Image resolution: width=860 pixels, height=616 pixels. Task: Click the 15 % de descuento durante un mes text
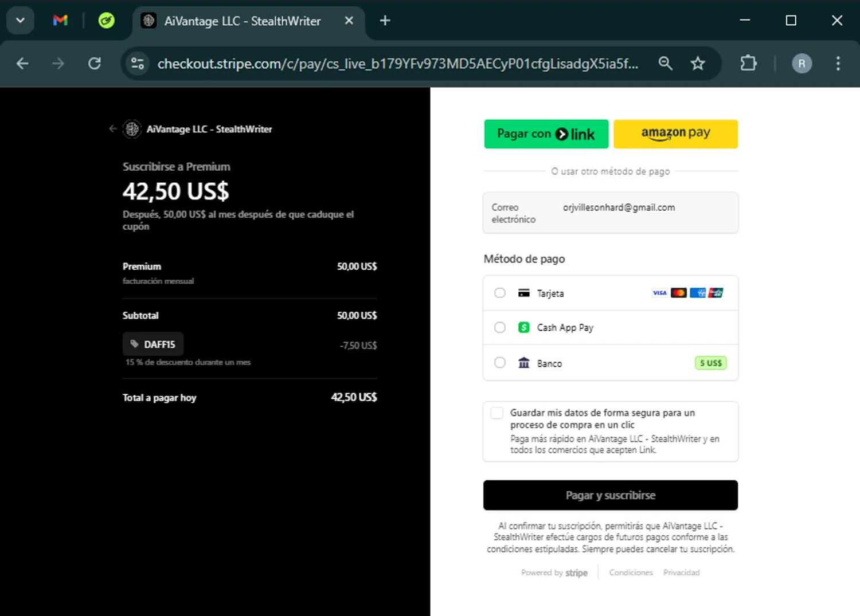(x=188, y=362)
